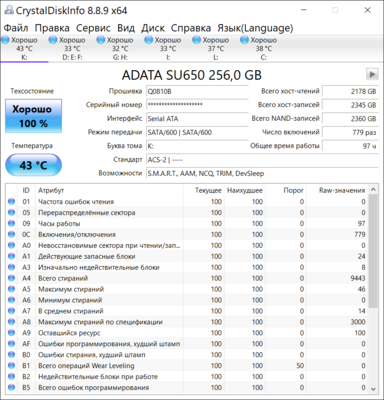Open the Диск menu

coord(153,28)
